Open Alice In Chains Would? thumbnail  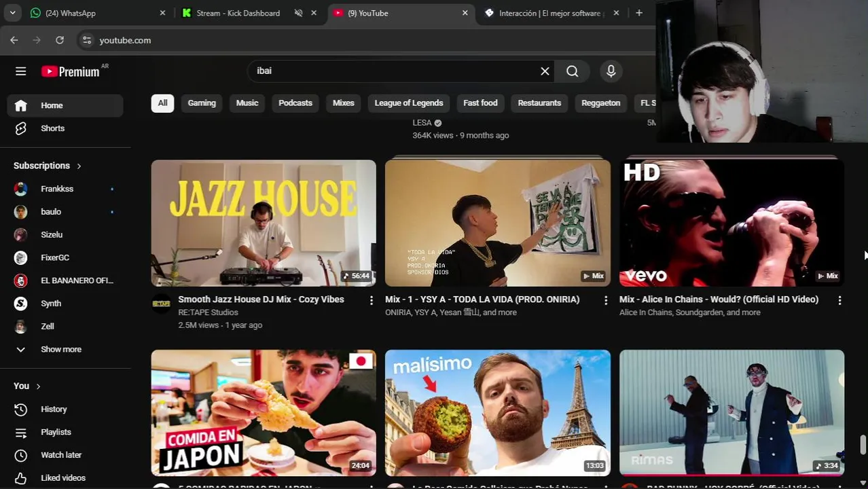pyautogui.click(x=731, y=223)
